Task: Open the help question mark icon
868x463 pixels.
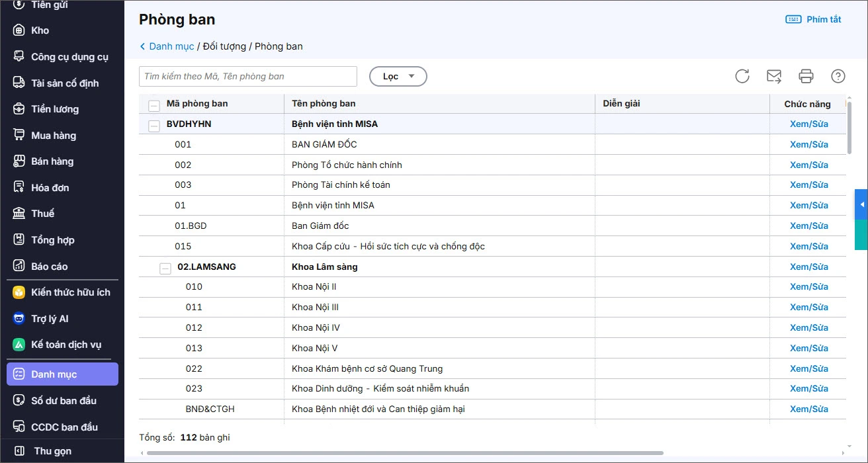Action: [x=838, y=76]
